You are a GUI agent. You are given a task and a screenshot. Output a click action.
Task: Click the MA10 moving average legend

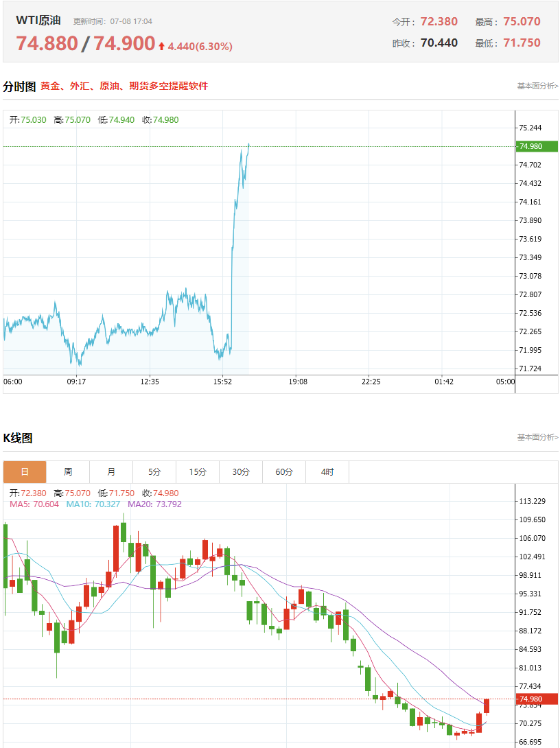click(93, 504)
